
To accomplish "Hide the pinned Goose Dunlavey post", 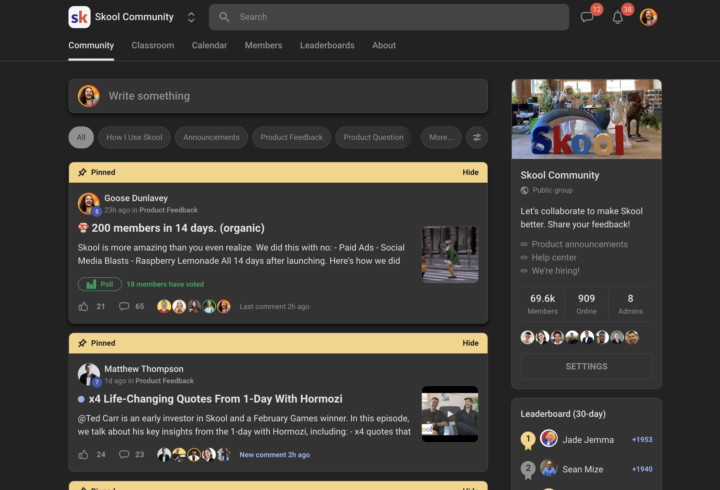I will pyautogui.click(x=470, y=172).
